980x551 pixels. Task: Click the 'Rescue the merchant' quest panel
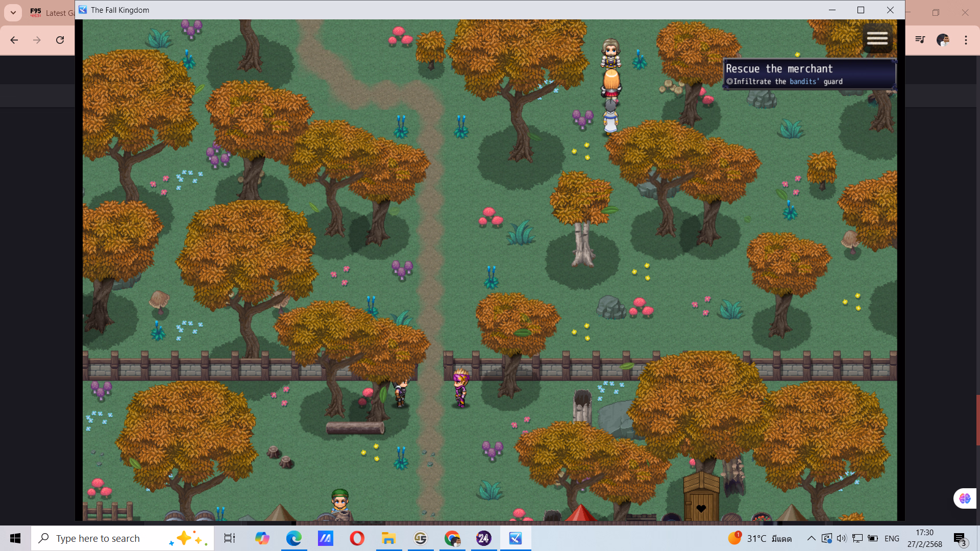810,74
